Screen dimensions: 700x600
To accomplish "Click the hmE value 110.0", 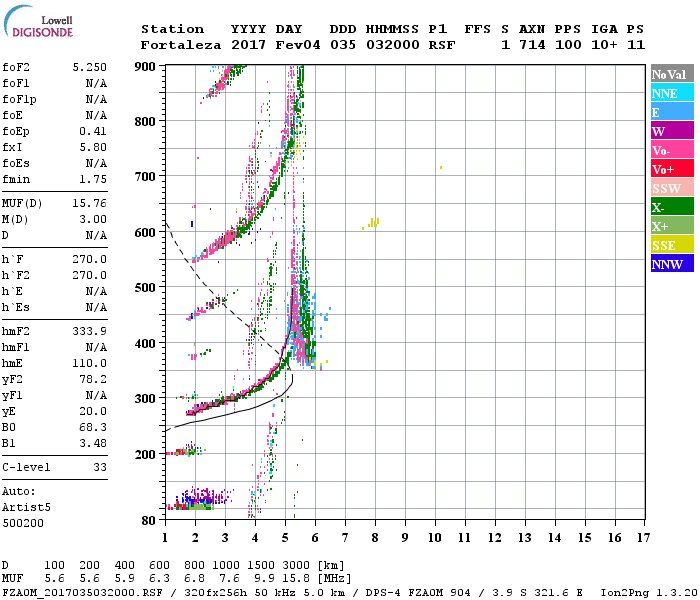I will 89,363.
